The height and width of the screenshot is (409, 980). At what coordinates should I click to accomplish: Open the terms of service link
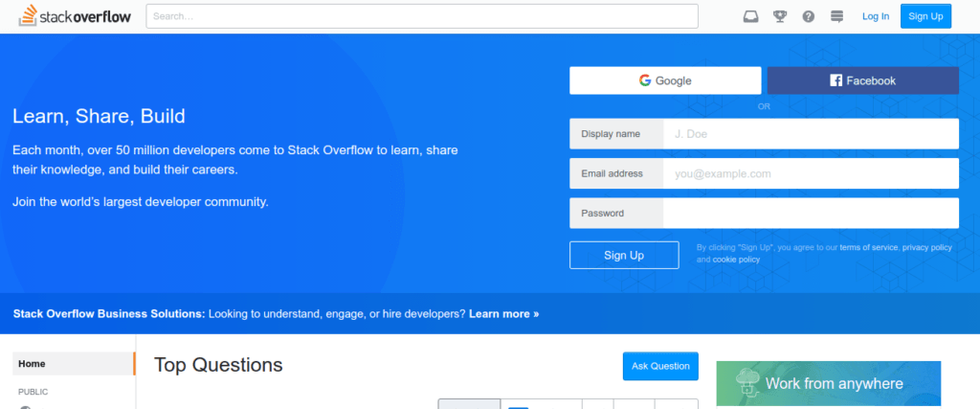pos(869,247)
